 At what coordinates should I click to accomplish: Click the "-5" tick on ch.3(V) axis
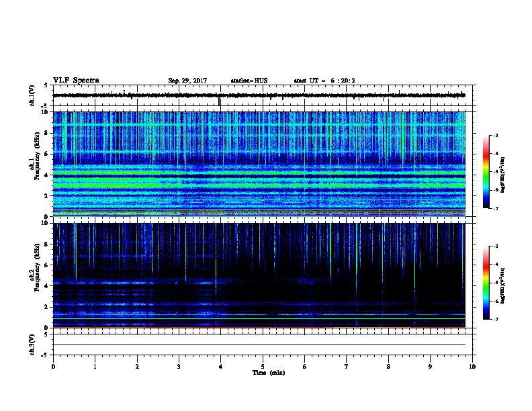44,355
